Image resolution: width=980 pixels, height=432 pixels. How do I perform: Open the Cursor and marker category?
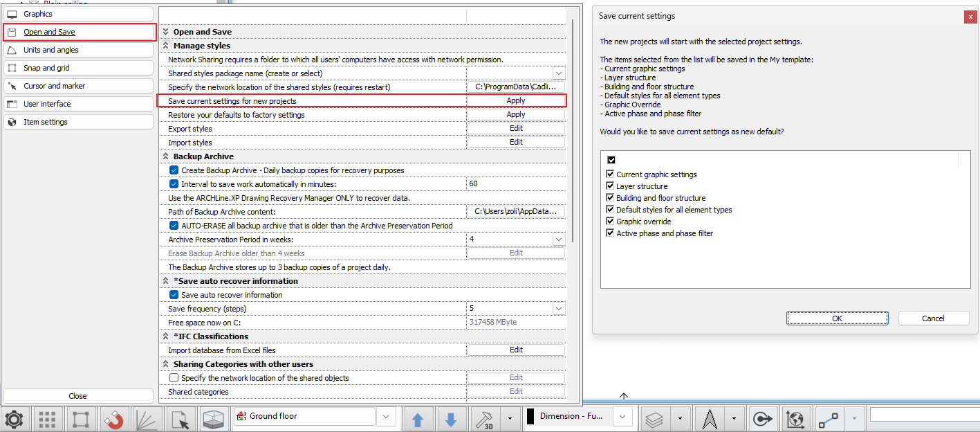78,86
